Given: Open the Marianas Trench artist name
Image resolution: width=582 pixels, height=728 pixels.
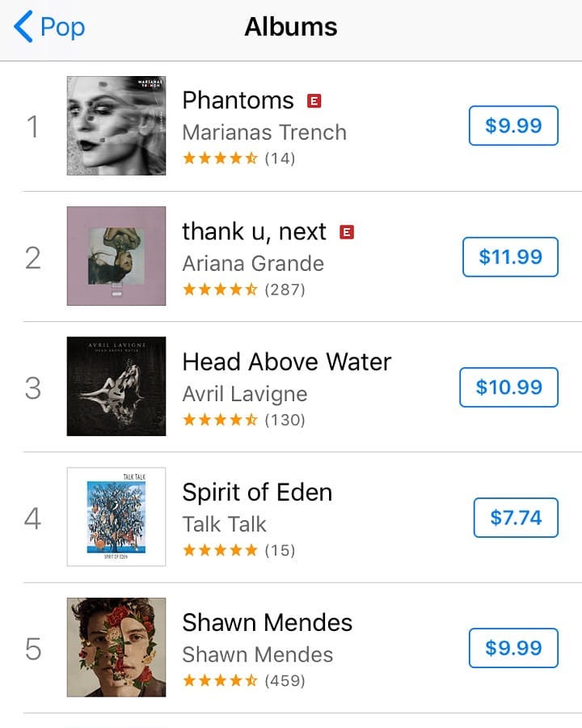Looking at the screenshot, I should (264, 132).
